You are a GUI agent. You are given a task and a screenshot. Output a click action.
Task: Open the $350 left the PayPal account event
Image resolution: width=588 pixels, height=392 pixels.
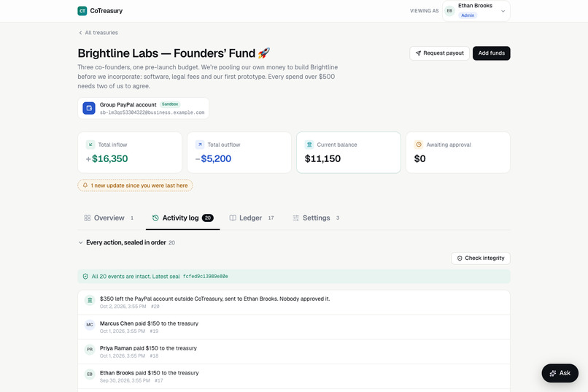(294, 302)
